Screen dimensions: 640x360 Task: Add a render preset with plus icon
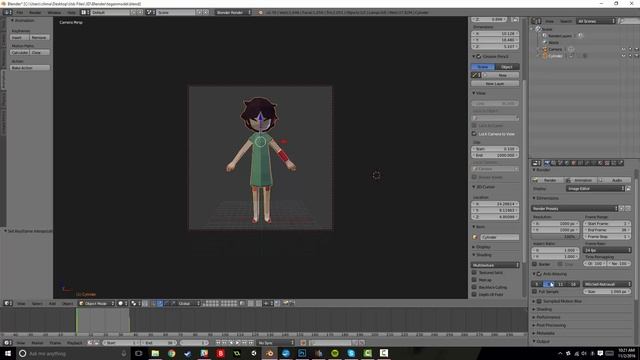622,208
